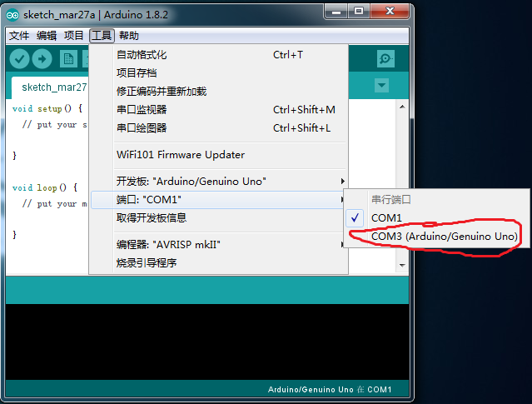
Task: Switch to sketch_mar27a editor tab
Action: [x=50, y=87]
